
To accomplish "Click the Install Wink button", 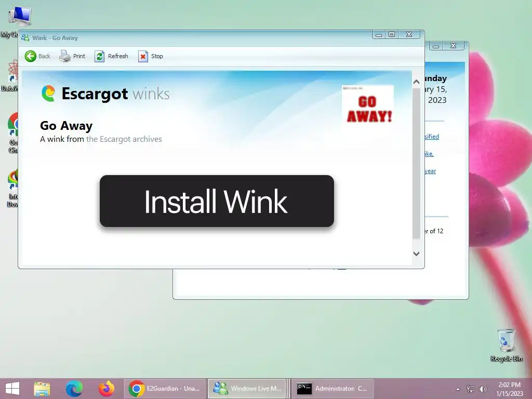I will tap(217, 201).
